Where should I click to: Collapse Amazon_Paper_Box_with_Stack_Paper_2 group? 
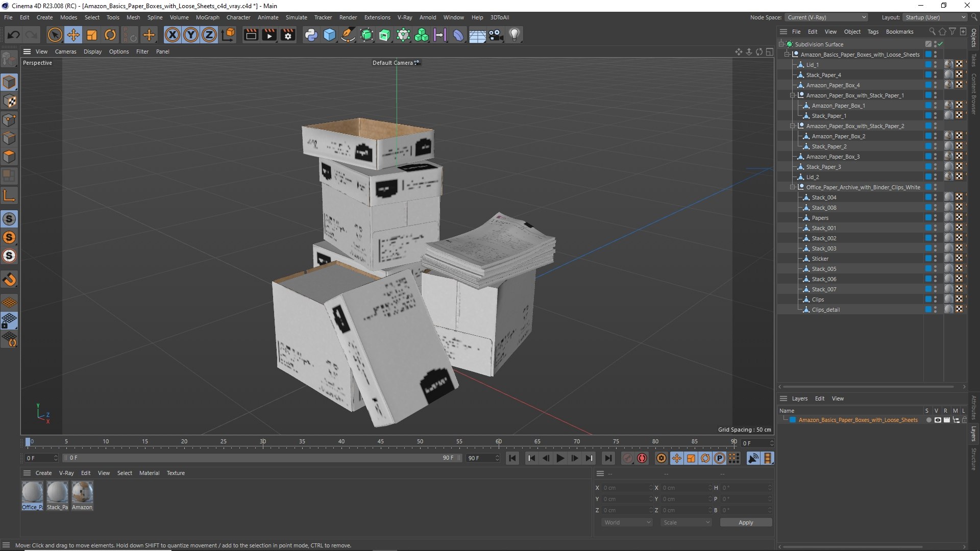click(793, 126)
